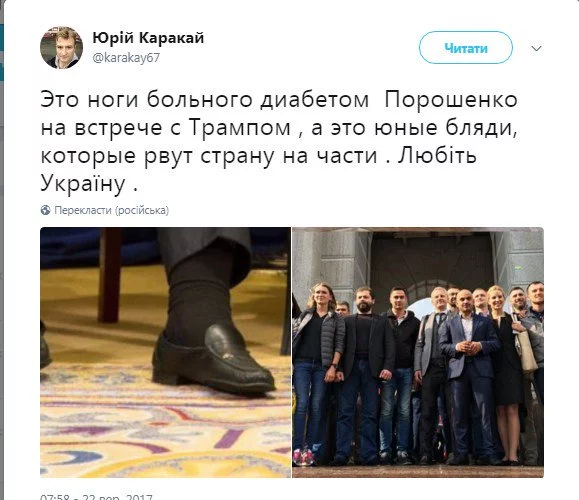Open Юрій Каракай's profile avatar
Screen dimensions: 579x500
[x=61, y=48]
